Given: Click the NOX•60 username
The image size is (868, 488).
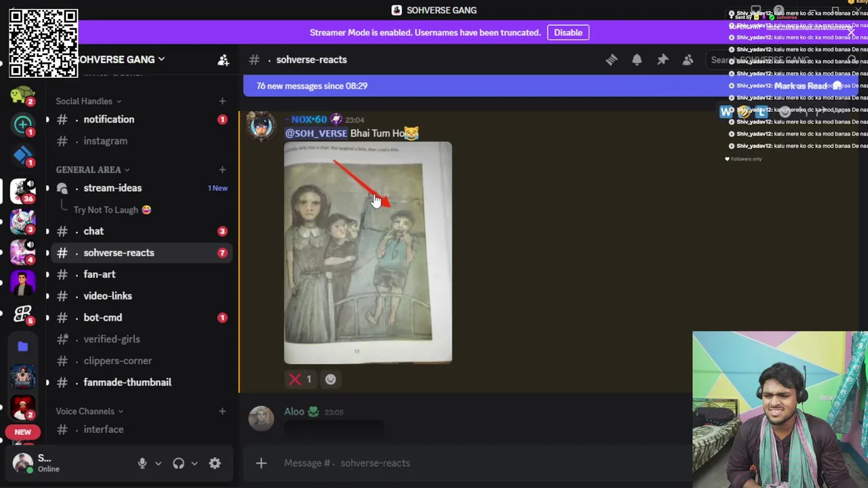Looking at the screenshot, I should (309, 119).
